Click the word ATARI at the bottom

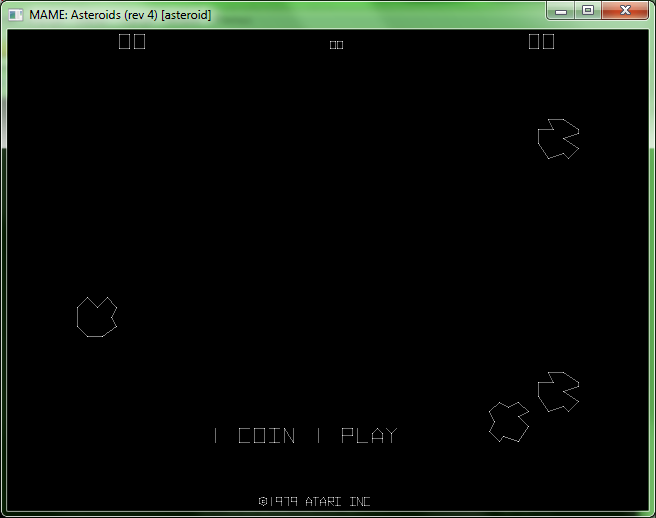pyautogui.click(x=325, y=501)
